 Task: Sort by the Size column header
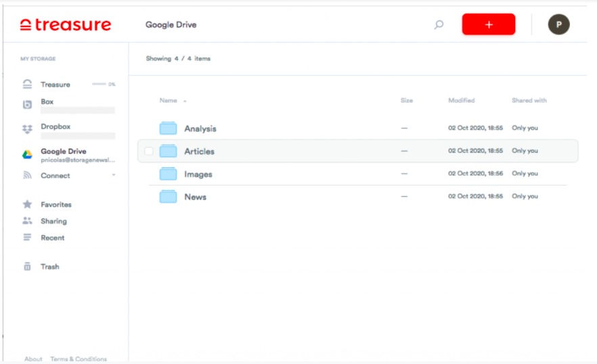[x=407, y=101]
